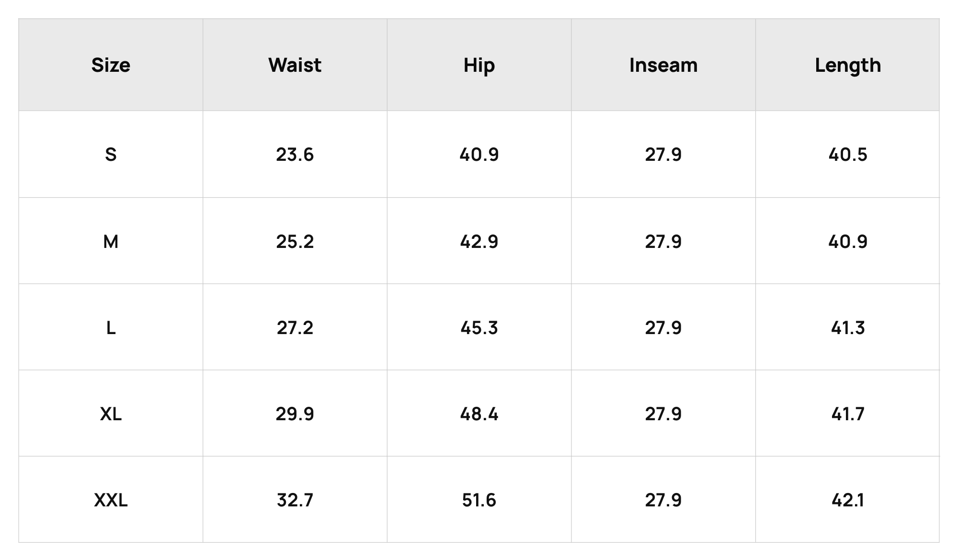Click waist value 23.6 for size S

click(x=295, y=155)
